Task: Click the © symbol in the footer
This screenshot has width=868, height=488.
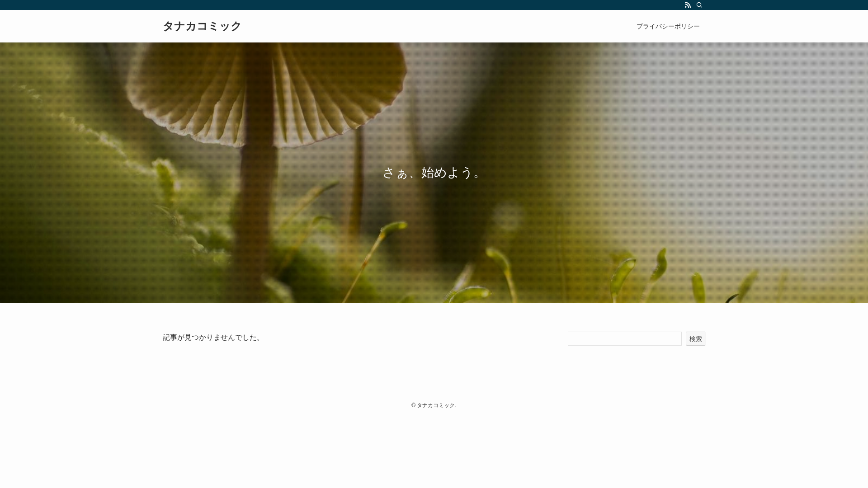Action: click(x=413, y=405)
